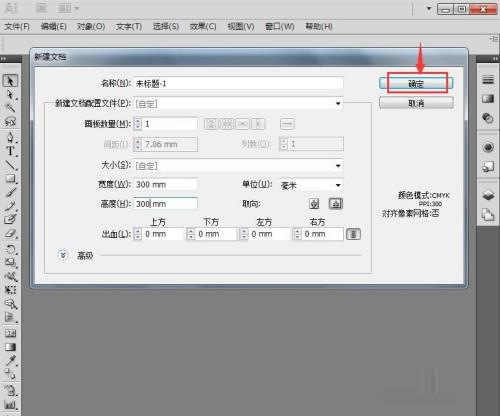Select the Pencil tool
500x416 pixels.
pyautogui.click(x=10, y=206)
